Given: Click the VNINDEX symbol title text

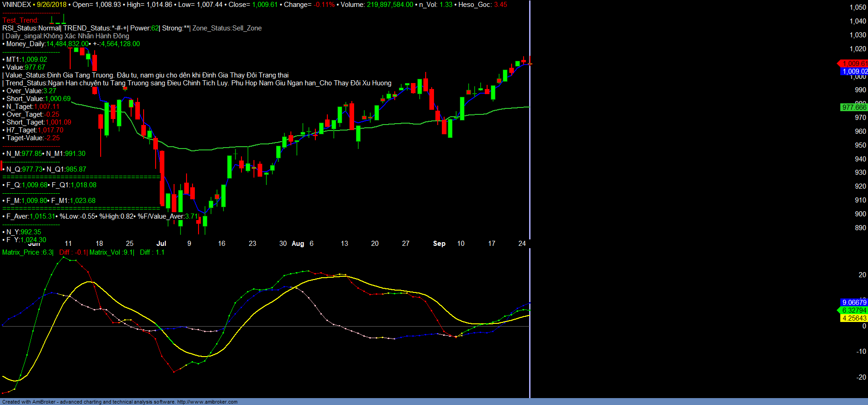Looking at the screenshot, I should point(17,5).
